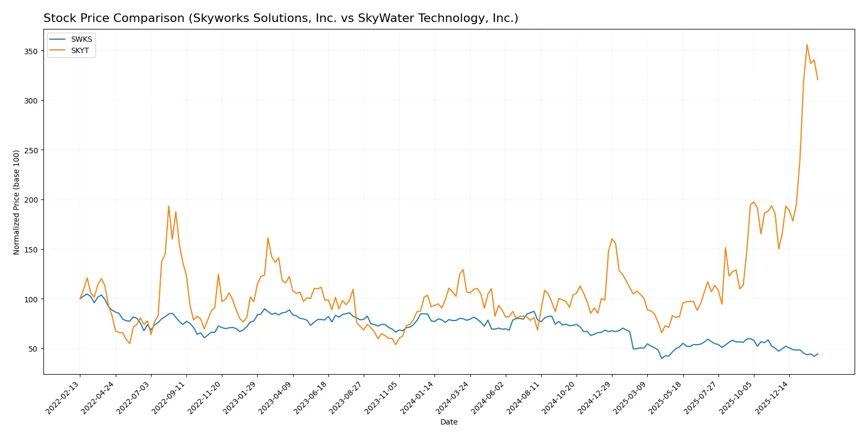Click the final SWKS data point at line end
Screen dimensions: 868x439
click(818, 354)
